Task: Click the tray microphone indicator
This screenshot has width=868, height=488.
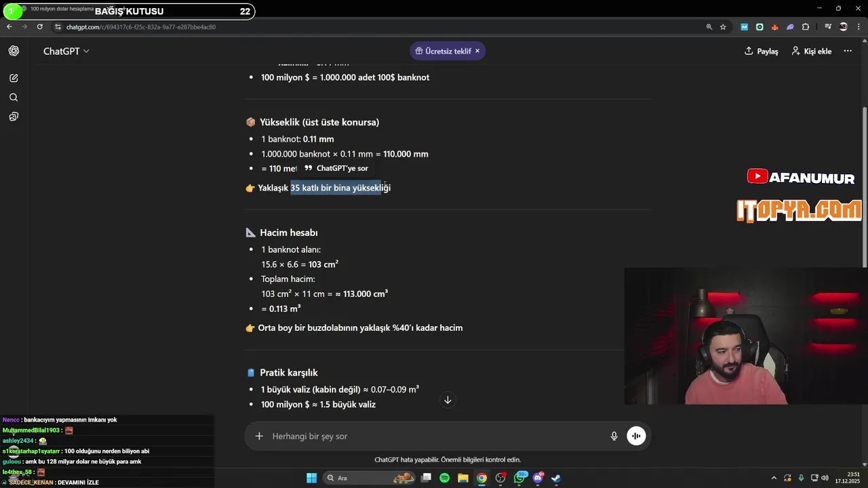Action: point(801,478)
